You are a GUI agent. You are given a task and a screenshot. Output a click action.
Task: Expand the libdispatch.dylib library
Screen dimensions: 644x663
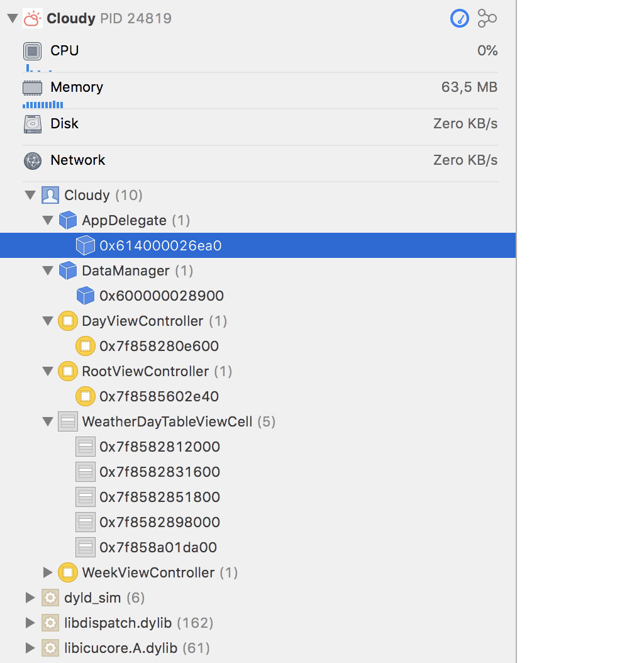pyautogui.click(x=30, y=623)
